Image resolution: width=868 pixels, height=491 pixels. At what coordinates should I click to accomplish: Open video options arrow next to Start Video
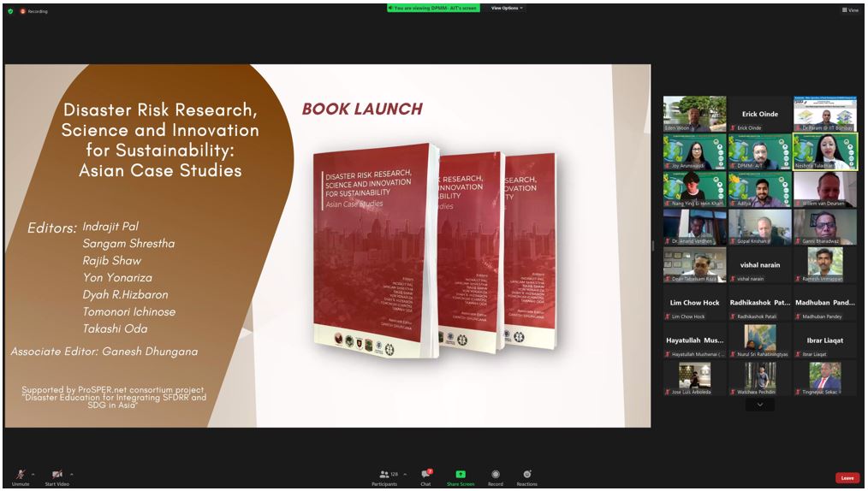[72, 473]
